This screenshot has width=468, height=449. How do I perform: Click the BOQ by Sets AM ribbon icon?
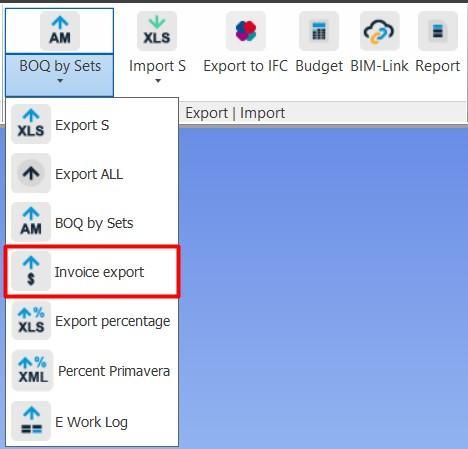[60, 31]
